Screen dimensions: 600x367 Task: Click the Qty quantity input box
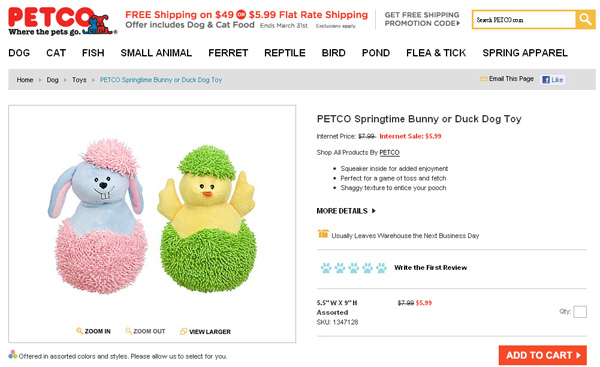click(x=580, y=312)
